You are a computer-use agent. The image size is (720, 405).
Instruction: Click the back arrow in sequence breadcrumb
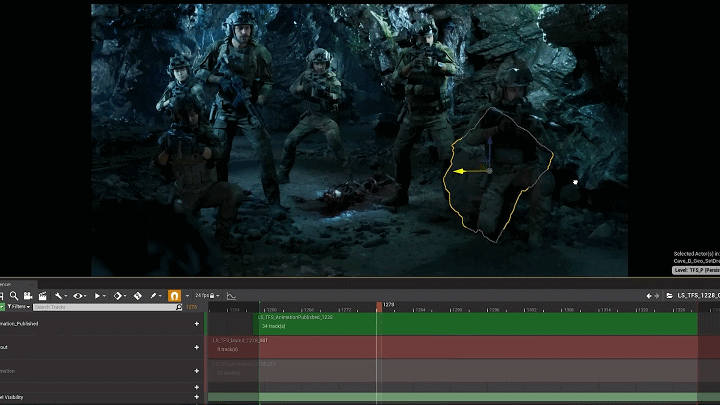tap(649, 296)
